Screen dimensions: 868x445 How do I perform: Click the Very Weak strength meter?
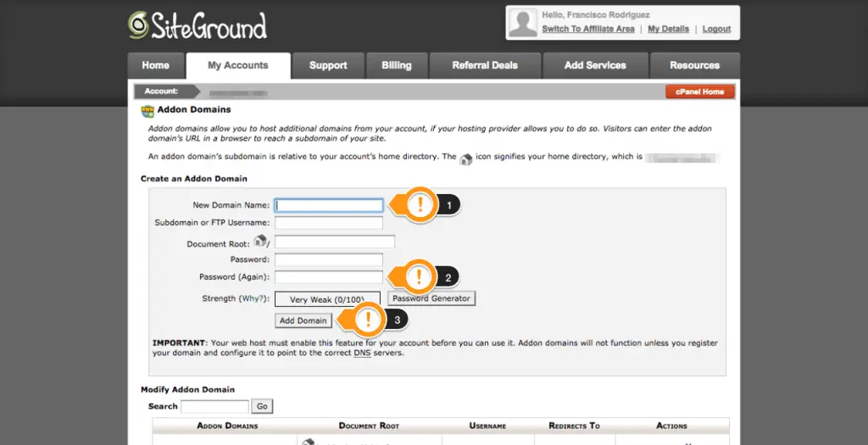coord(328,299)
